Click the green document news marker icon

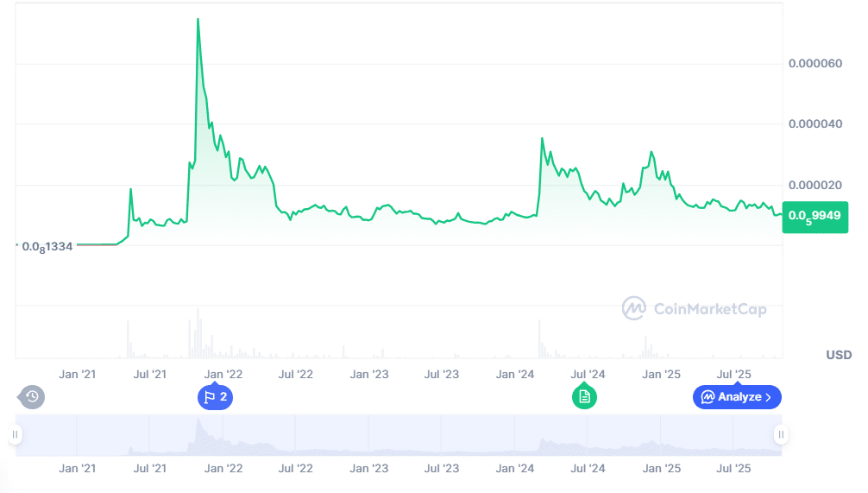pos(584,397)
